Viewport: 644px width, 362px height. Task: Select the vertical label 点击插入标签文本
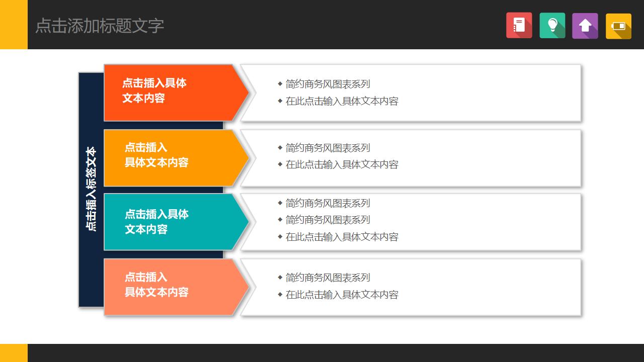pyautogui.click(x=91, y=189)
